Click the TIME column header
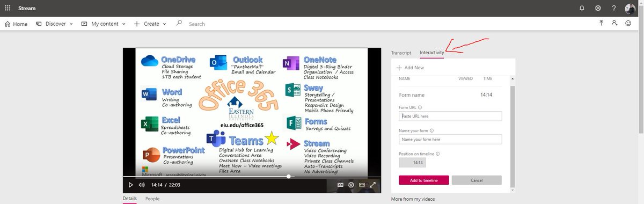This screenshot has height=204, width=644. click(x=487, y=78)
